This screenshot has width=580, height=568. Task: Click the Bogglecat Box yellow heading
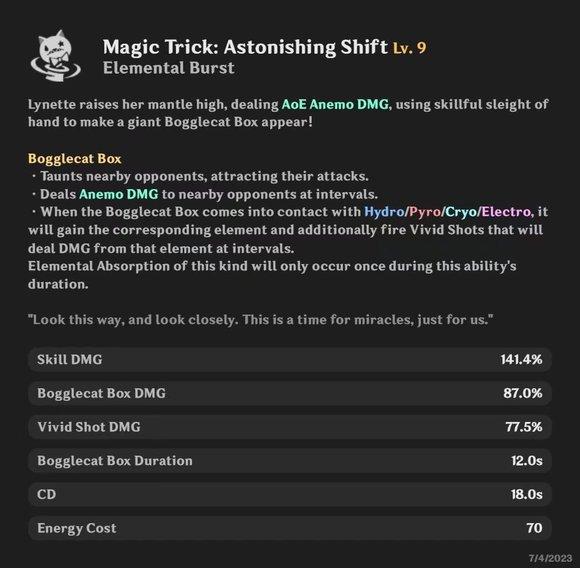point(75,159)
